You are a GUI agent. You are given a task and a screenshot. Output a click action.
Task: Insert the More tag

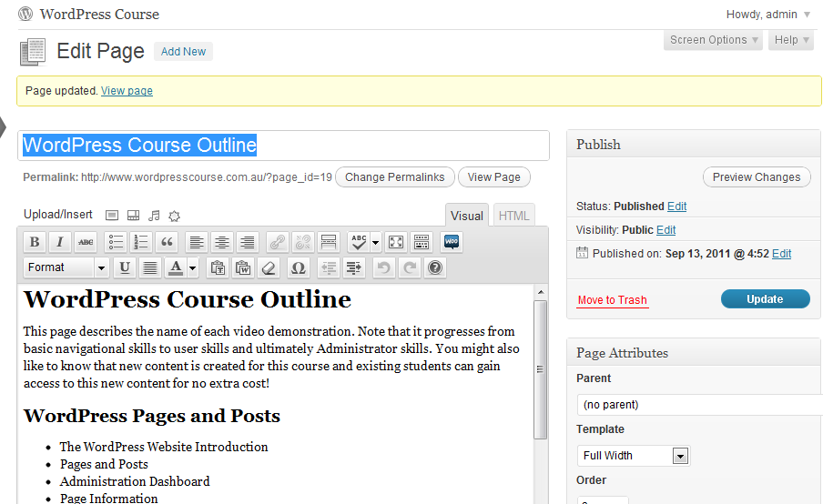coord(329,242)
